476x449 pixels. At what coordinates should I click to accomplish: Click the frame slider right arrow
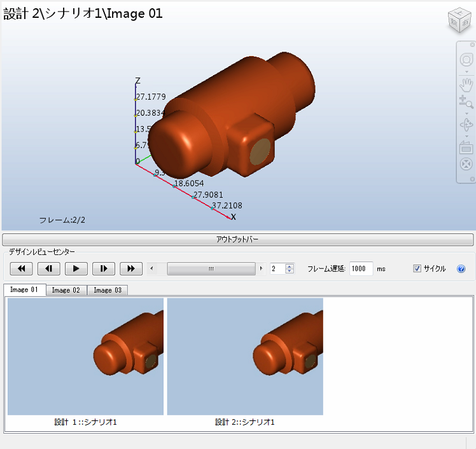pyautogui.click(x=261, y=268)
